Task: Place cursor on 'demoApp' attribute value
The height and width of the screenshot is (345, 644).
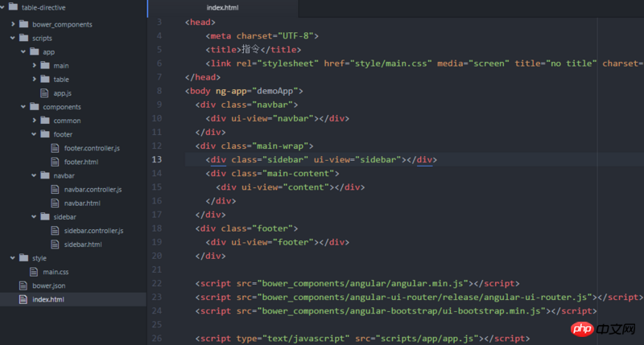Action: coord(275,91)
